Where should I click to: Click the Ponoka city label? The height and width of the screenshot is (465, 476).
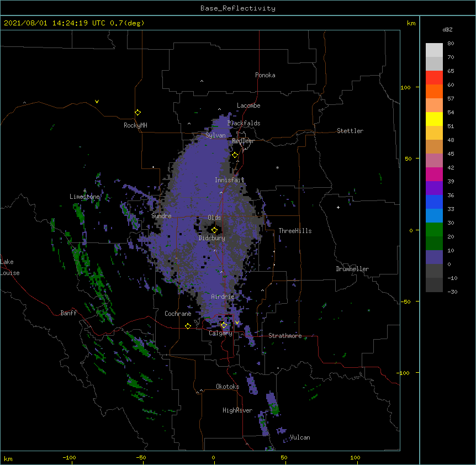coord(265,75)
